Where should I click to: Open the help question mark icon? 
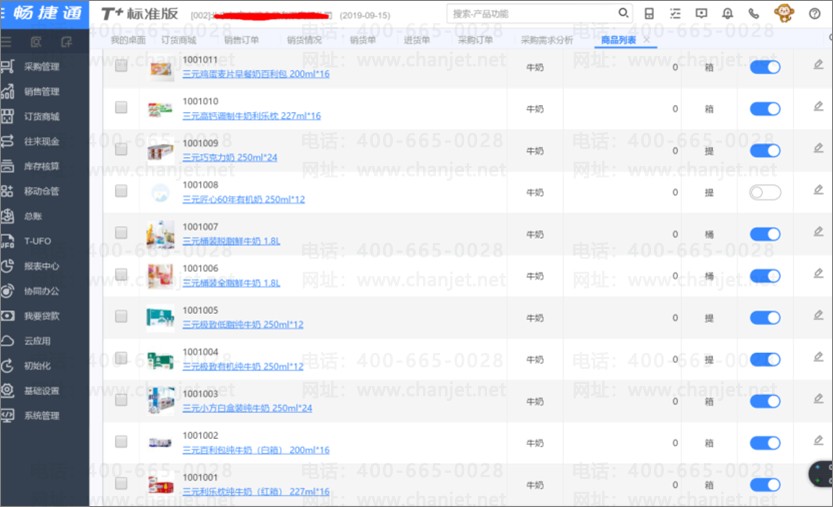814,13
